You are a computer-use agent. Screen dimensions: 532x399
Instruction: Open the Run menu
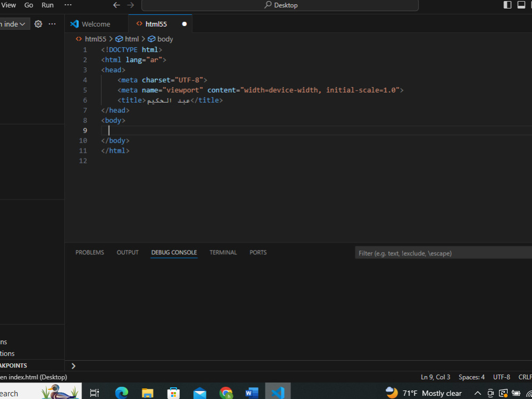[x=47, y=5]
